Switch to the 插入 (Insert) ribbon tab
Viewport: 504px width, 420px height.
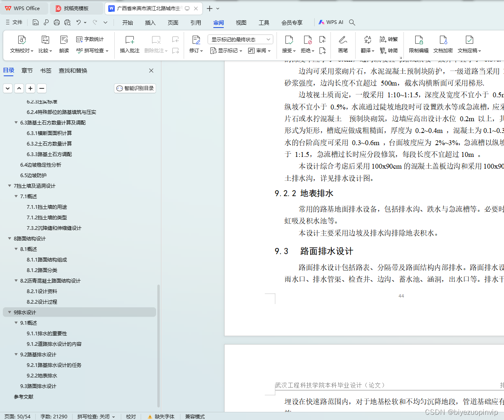(x=150, y=23)
